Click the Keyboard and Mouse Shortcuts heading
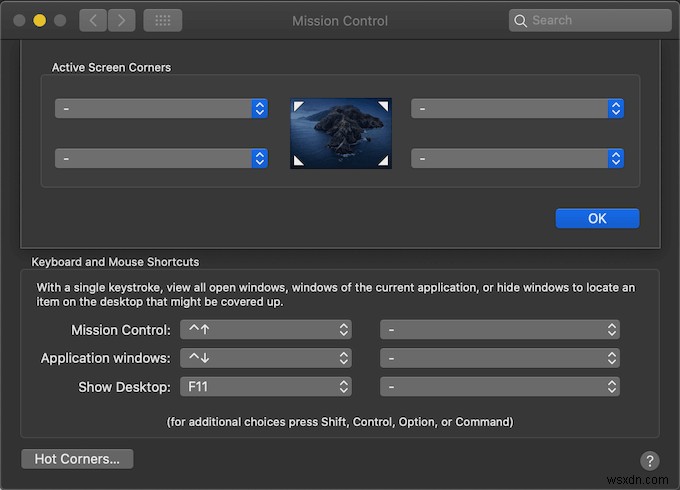 [115, 262]
